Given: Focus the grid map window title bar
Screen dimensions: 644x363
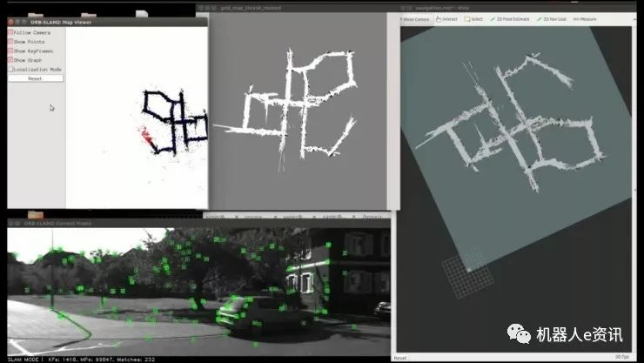Looking at the screenshot, I should point(299,8).
